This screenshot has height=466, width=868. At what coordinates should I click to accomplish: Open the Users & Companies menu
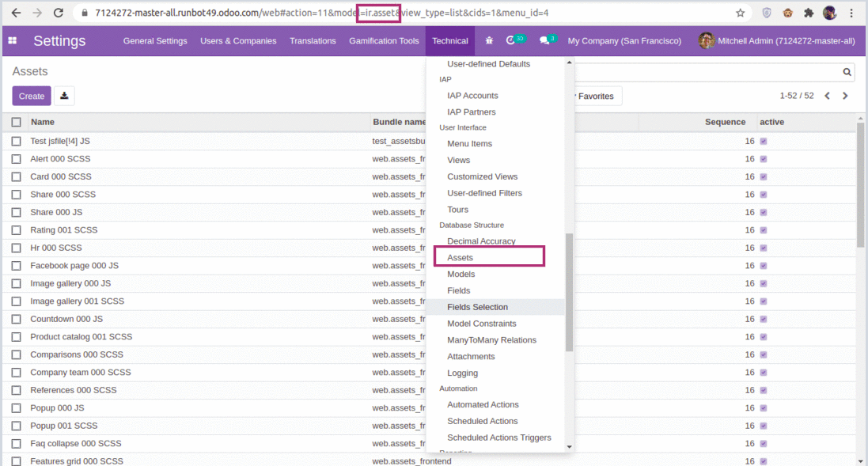click(x=238, y=41)
